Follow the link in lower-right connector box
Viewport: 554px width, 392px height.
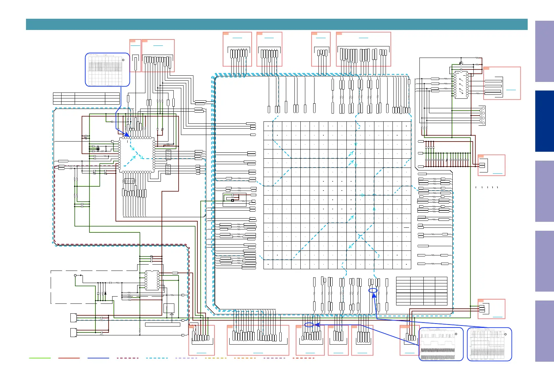click(x=498, y=317)
